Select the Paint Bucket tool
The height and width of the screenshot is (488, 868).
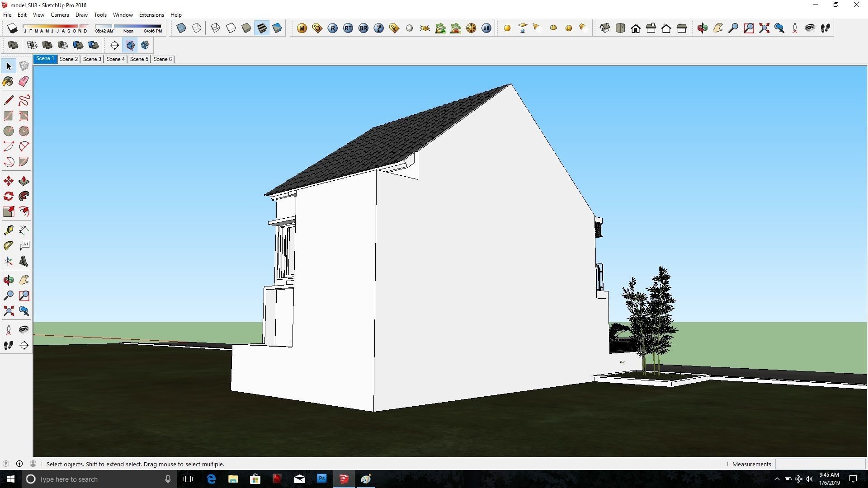pyautogui.click(x=8, y=81)
